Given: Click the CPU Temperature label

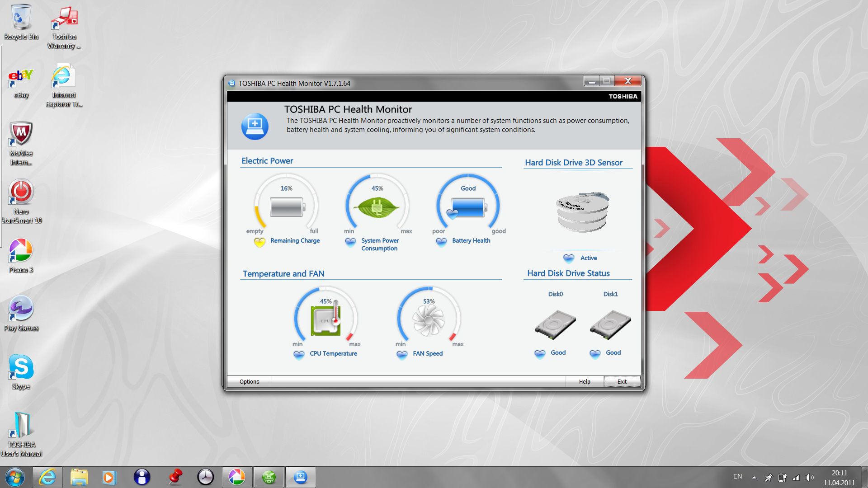Looking at the screenshot, I should [333, 354].
